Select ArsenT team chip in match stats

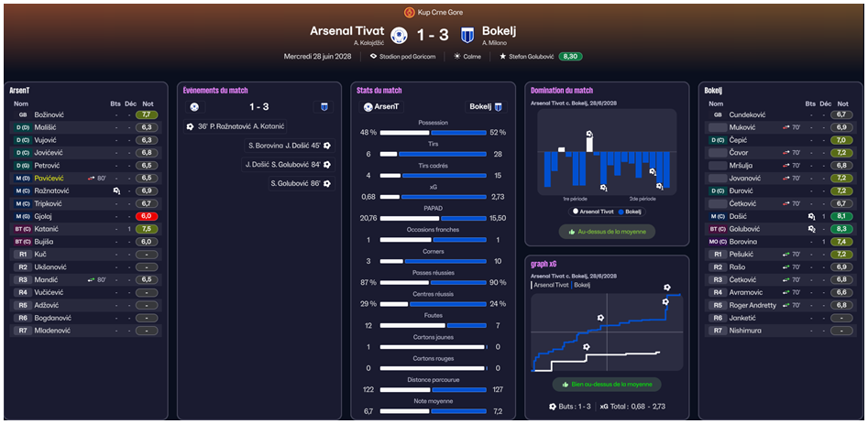click(382, 106)
